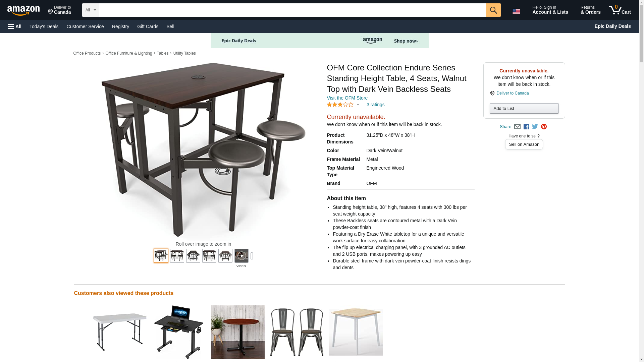644x362 pixels.
Task: Visit the OFM Store link
Action: click(347, 98)
